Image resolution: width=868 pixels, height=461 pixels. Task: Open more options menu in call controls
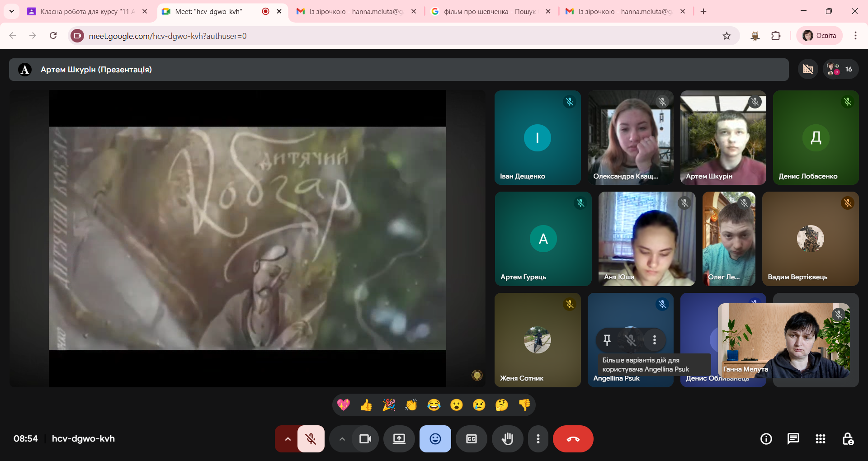(538, 439)
